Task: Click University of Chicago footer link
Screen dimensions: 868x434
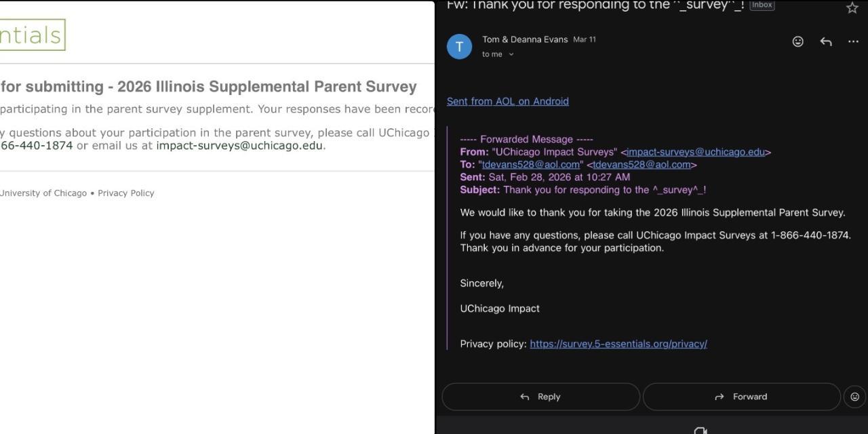Action: click(43, 193)
